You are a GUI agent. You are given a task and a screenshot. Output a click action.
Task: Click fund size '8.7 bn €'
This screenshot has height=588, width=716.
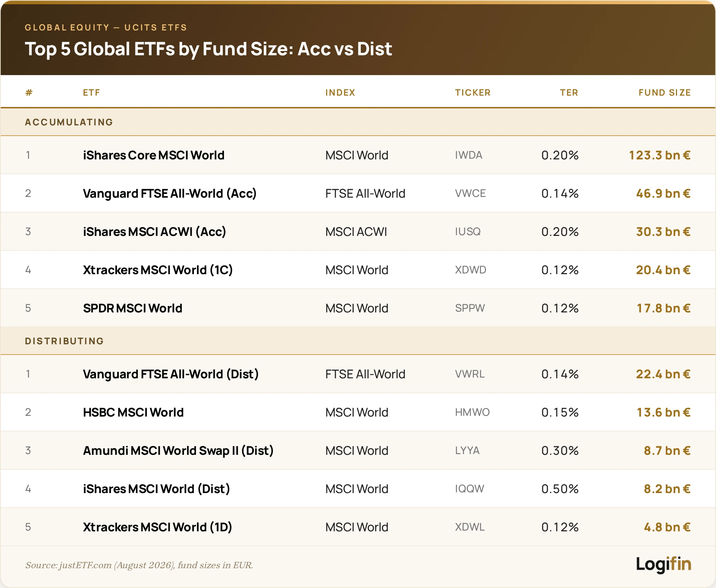click(667, 451)
